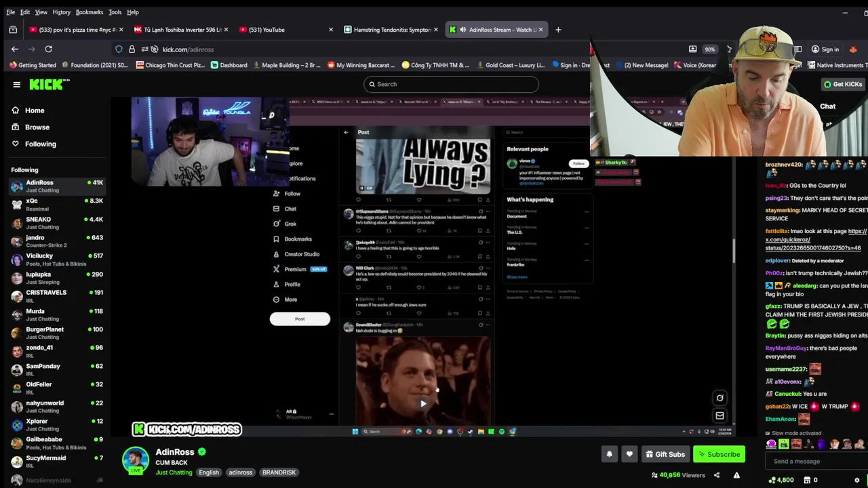Image resolution: width=868 pixels, height=488 pixels.
Task: Open a new browser tab
Action: pos(558,30)
